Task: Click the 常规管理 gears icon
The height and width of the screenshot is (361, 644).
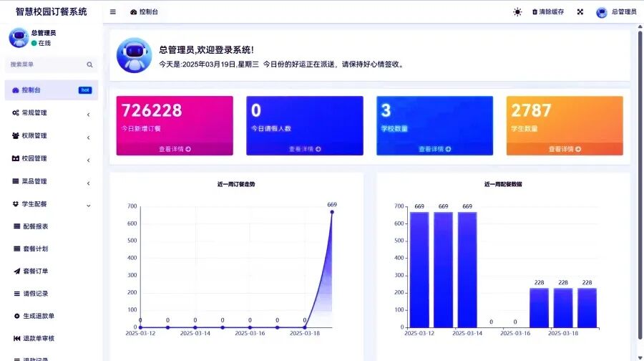Action: (16, 112)
